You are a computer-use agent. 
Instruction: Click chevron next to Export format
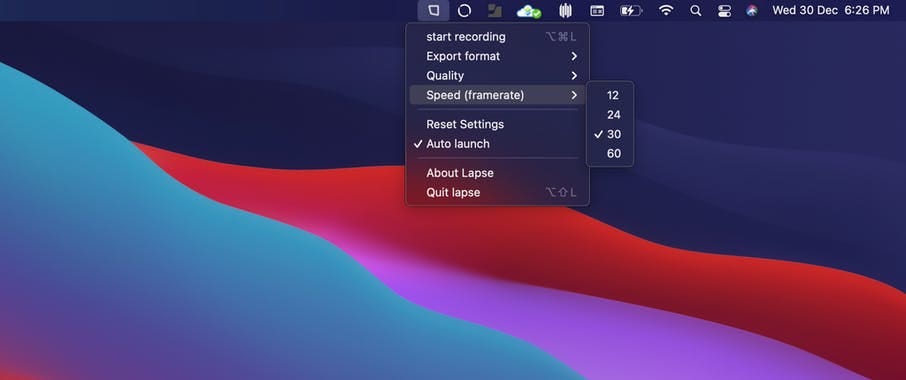(x=574, y=57)
